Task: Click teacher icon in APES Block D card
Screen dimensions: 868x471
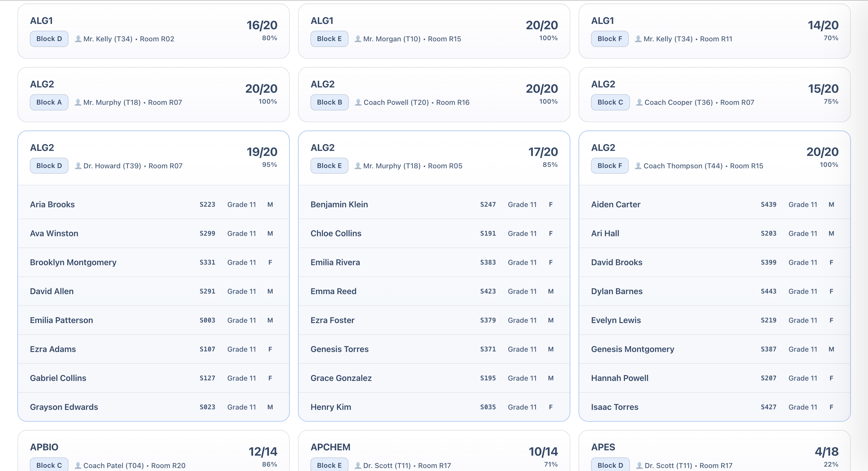Action: click(639, 465)
